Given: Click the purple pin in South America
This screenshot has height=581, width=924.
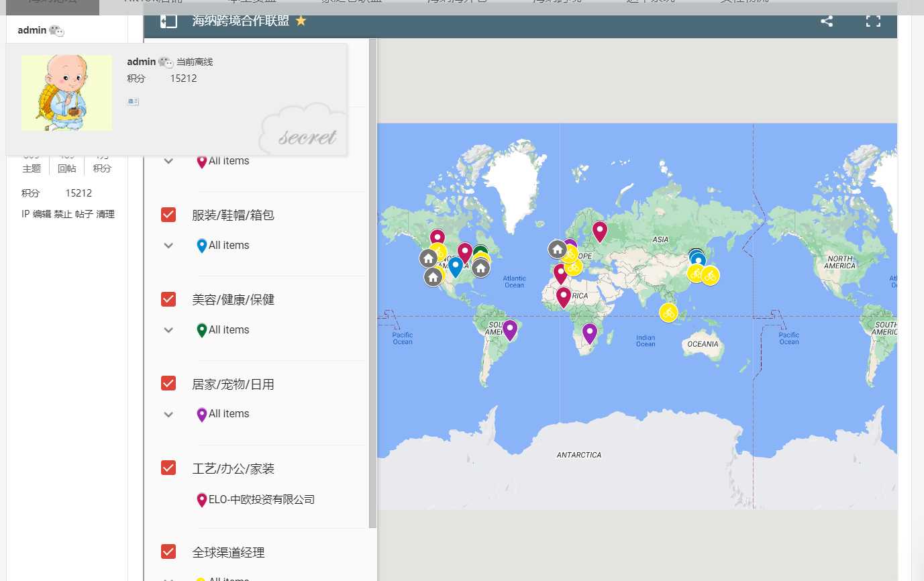Looking at the screenshot, I should tap(509, 329).
